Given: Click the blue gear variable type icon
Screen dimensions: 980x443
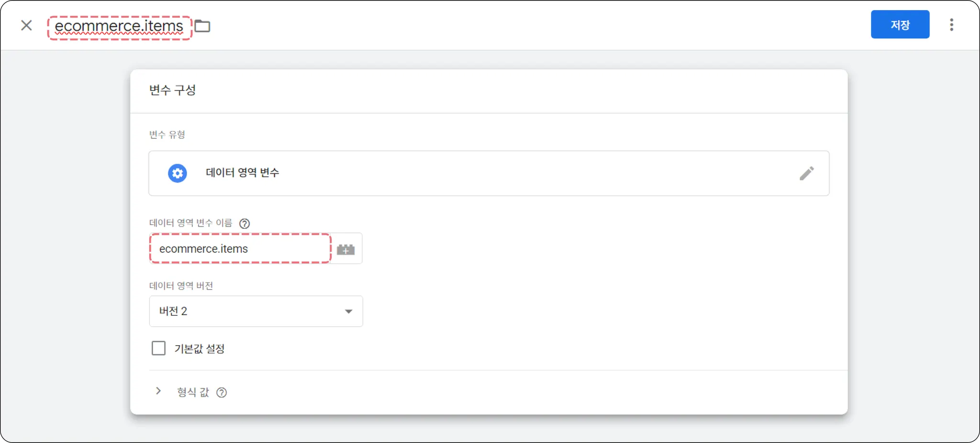Looking at the screenshot, I should tap(178, 173).
